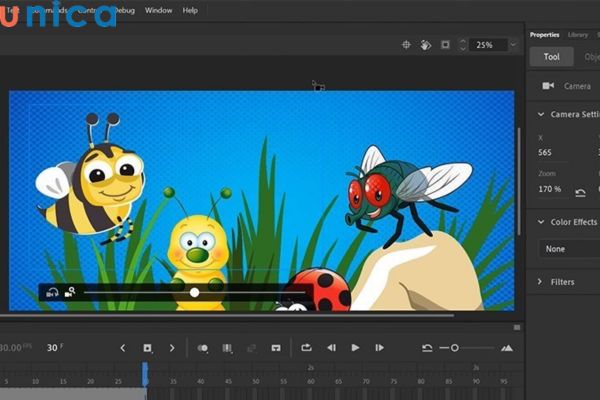Open the Color Effects None dropdown
The height and width of the screenshot is (400, 600).
coord(568,249)
